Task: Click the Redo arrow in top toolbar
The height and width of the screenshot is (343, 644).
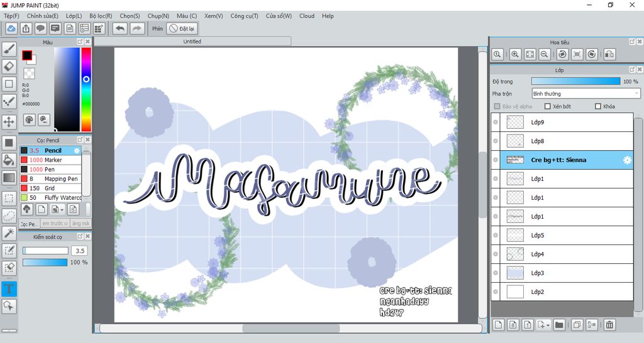Action: click(x=137, y=28)
